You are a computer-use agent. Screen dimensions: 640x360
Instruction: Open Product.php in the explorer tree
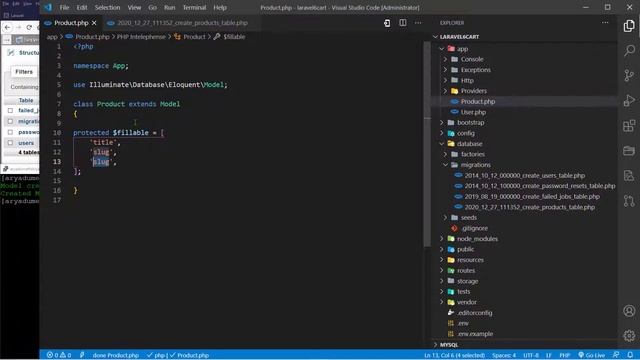478,101
